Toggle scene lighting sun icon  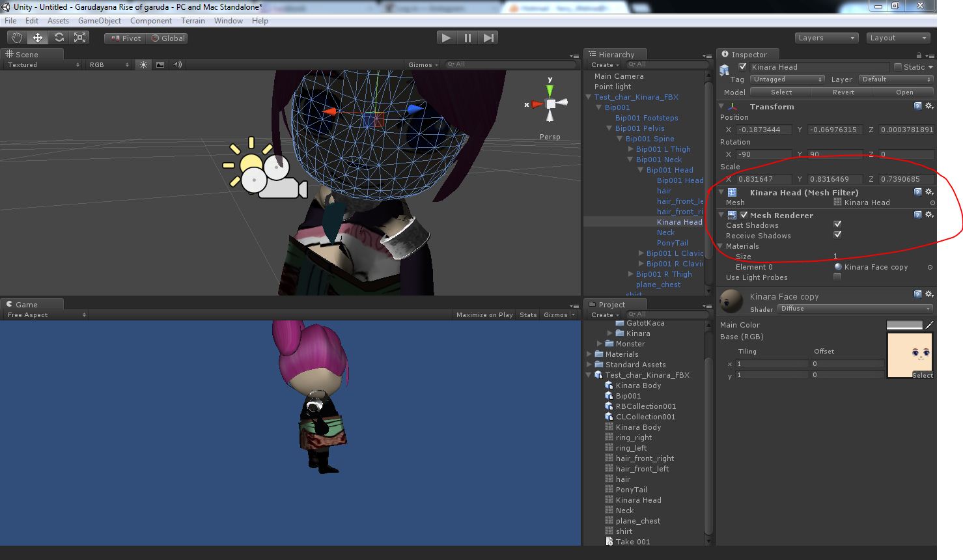click(x=143, y=64)
